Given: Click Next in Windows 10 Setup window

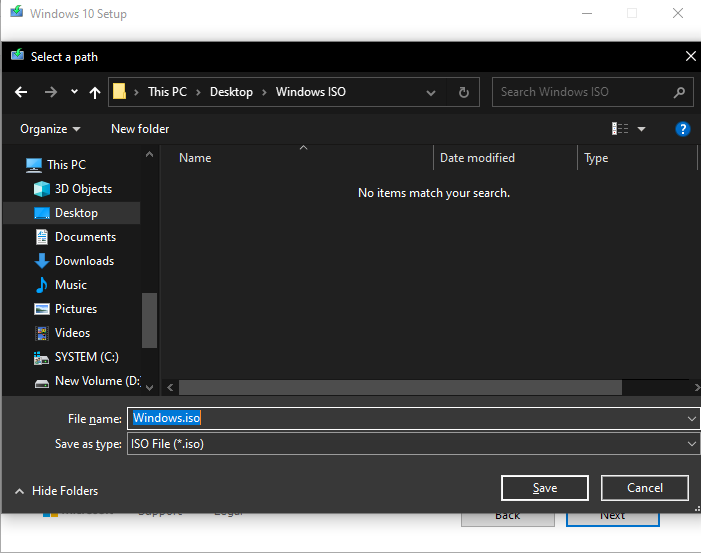Looking at the screenshot, I should coord(612,519).
